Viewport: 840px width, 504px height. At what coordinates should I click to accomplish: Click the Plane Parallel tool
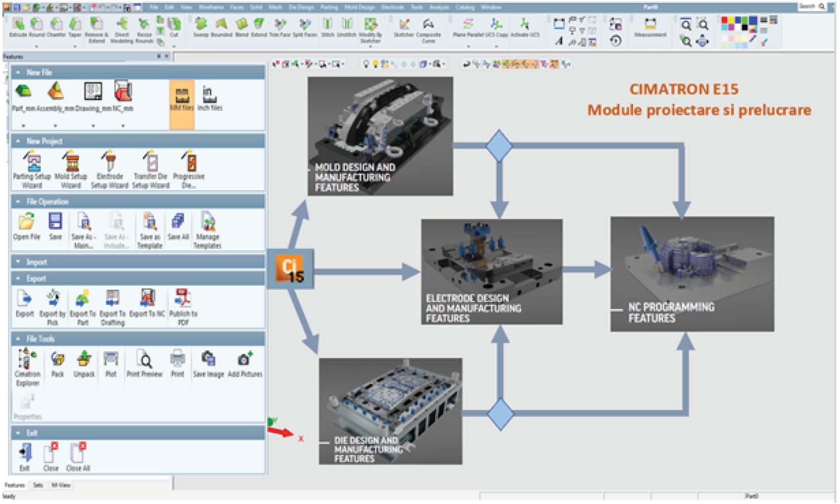(x=468, y=27)
